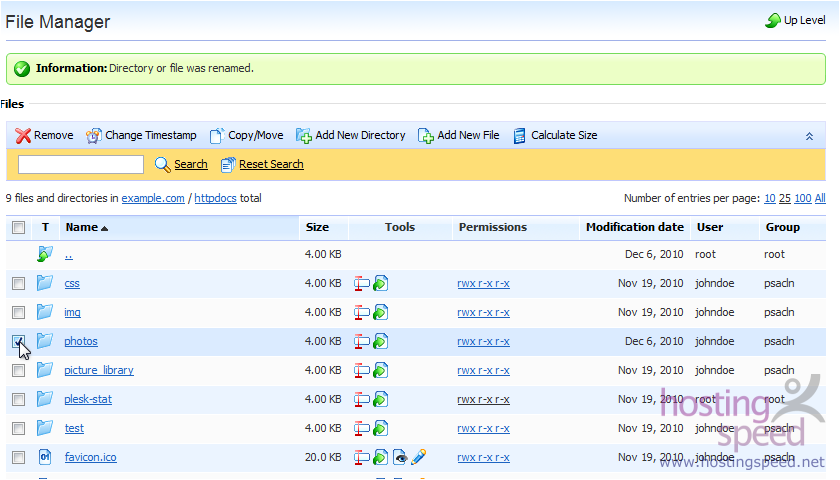
Task: Sort by Group column header
Action: [783, 227]
